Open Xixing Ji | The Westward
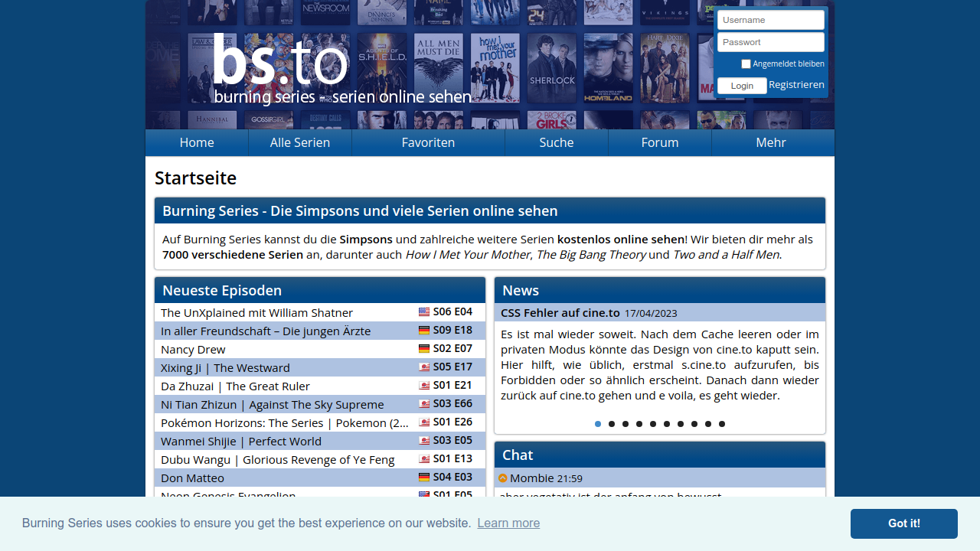 (x=225, y=367)
